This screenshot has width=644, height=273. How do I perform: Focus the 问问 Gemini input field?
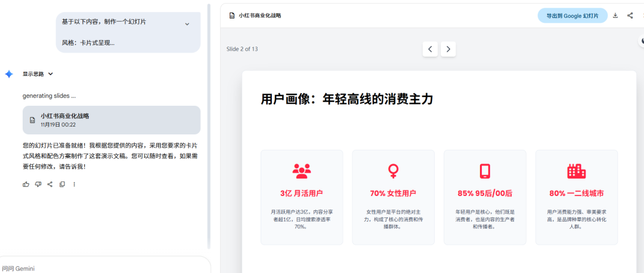(105, 266)
